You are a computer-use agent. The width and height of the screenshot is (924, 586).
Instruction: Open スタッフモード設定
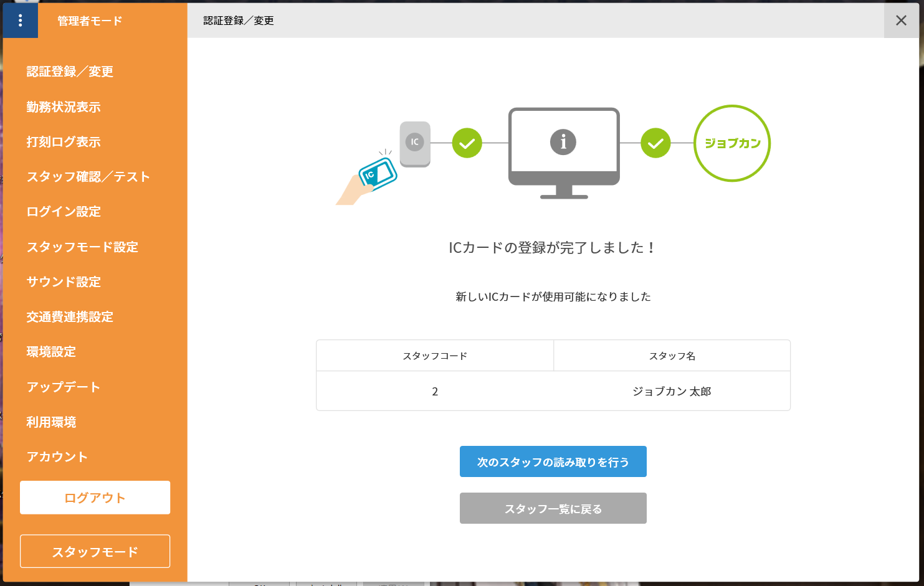[82, 247]
